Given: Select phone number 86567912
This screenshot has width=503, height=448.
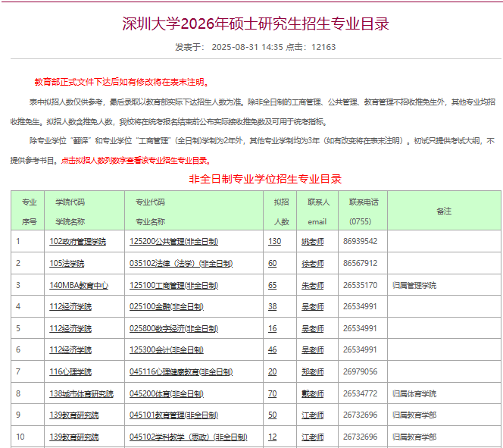Looking at the screenshot, I should (361, 264).
